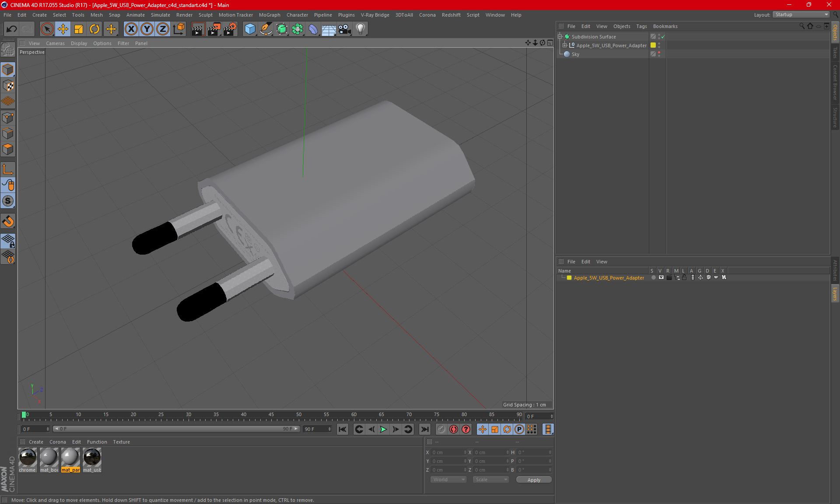Open Objects panel Tags menu
Viewport: 840px width, 504px height.
641,26
